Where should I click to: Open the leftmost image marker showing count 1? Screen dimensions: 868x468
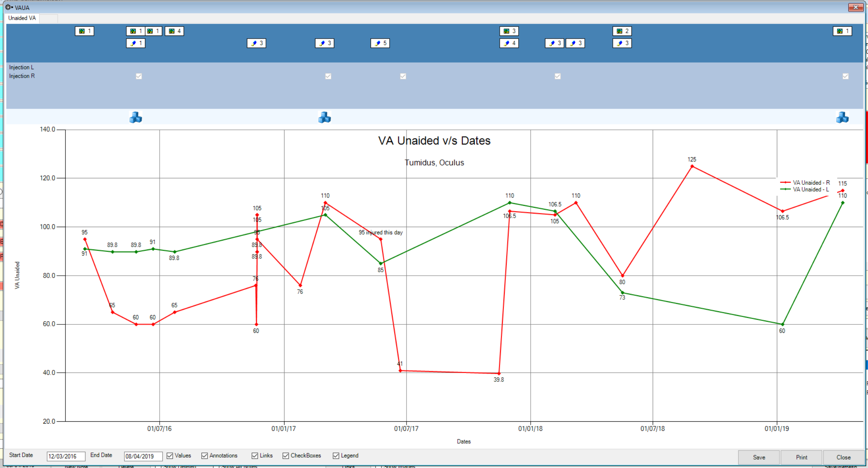[x=84, y=31]
